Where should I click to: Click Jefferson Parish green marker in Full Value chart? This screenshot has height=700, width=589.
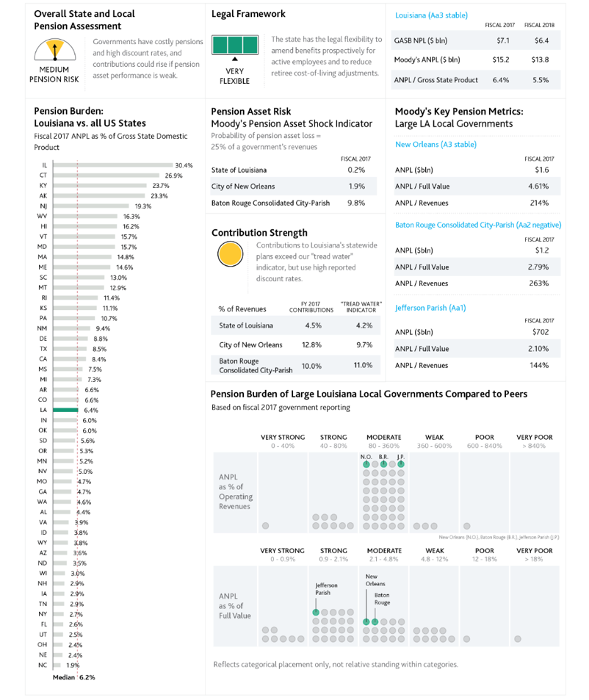click(x=316, y=612)
